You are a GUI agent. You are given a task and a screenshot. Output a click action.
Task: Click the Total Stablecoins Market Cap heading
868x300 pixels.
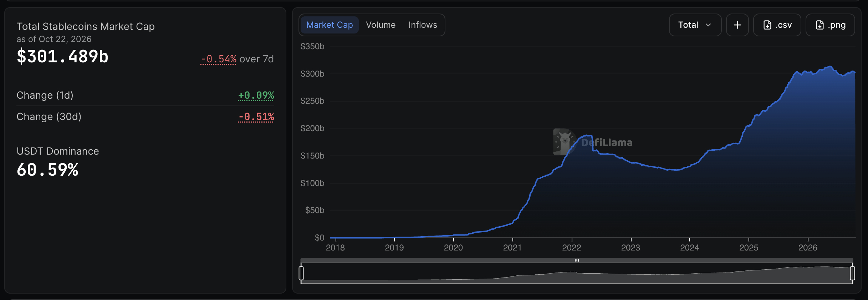pyautogui.click(x=86, y=27)
